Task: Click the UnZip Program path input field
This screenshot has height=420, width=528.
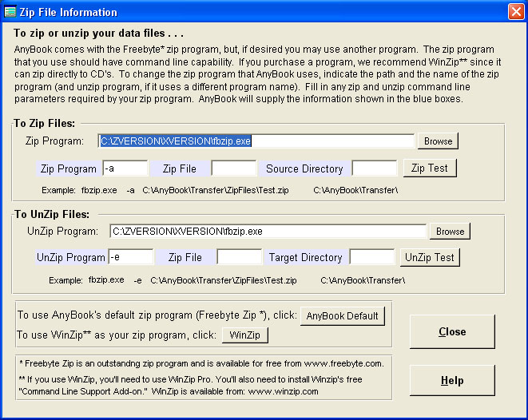Action: pos(267,232)
